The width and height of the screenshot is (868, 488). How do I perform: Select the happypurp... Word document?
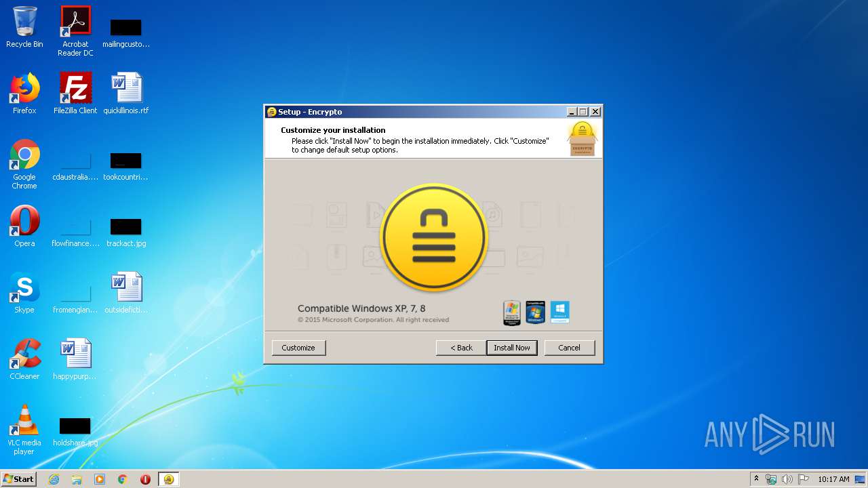[x=75, y=359]
